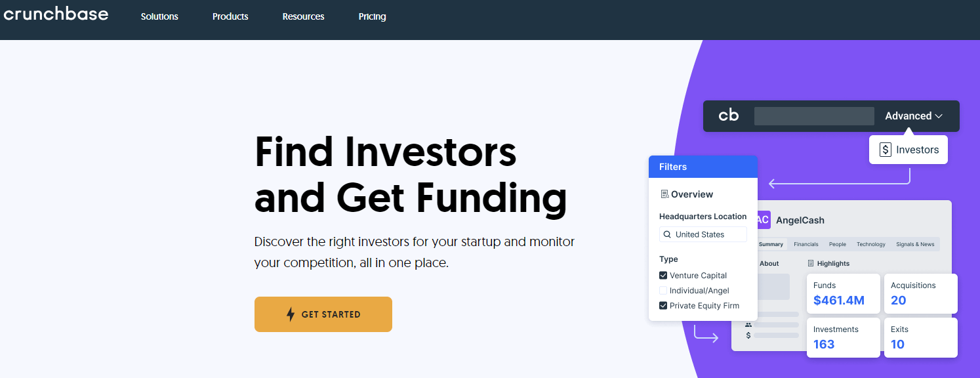Image resolution: width=980 pixels, height=378 pixels.
Task: Click the Get Started button
Action: pos(323,314)
